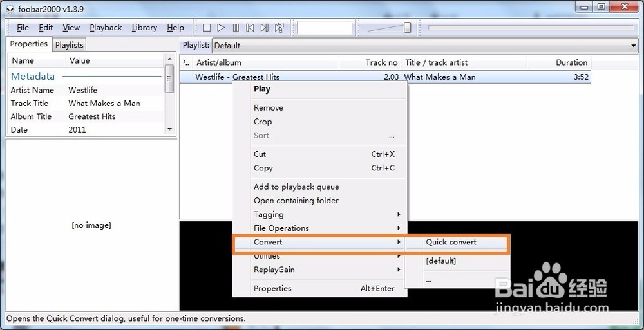Screen dimensions: 644x330
Task: Click the Properties panel scrollbar thumb
Action: click(x=169, y=78)
